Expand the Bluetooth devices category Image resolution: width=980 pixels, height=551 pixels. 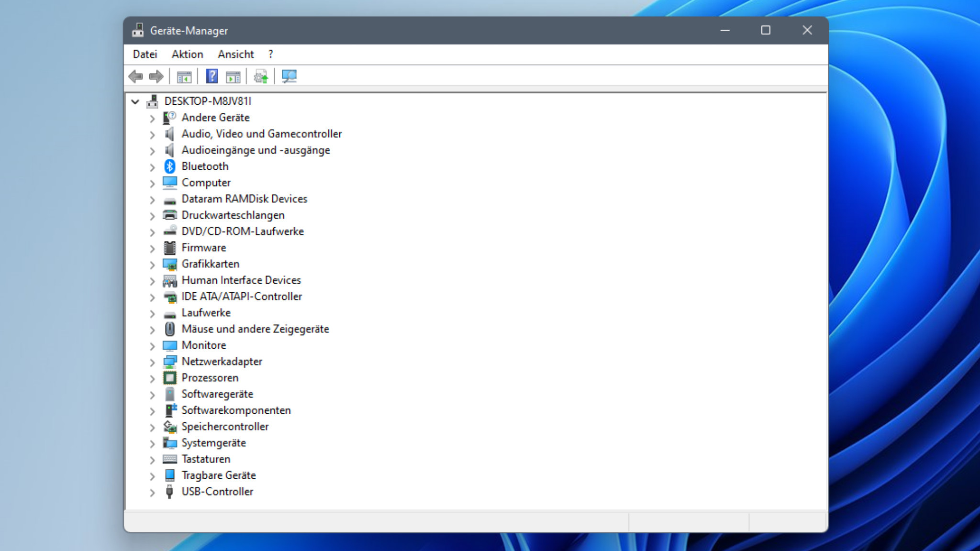[x=151, y=166]
